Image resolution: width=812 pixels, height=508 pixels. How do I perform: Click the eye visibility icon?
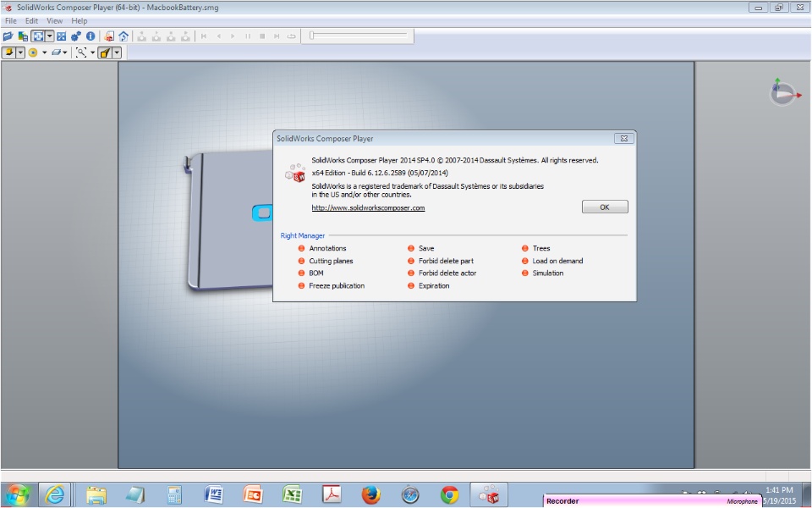tap(33, 52)
